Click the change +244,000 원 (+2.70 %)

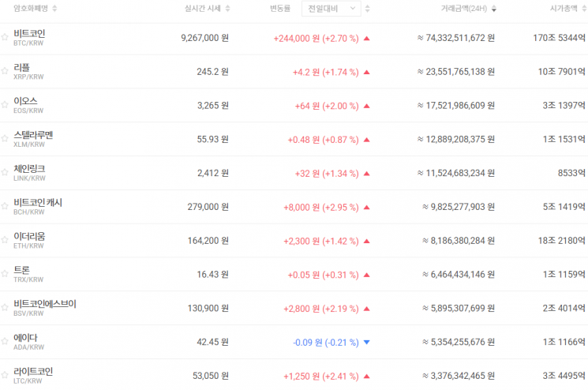coord(316,38)
